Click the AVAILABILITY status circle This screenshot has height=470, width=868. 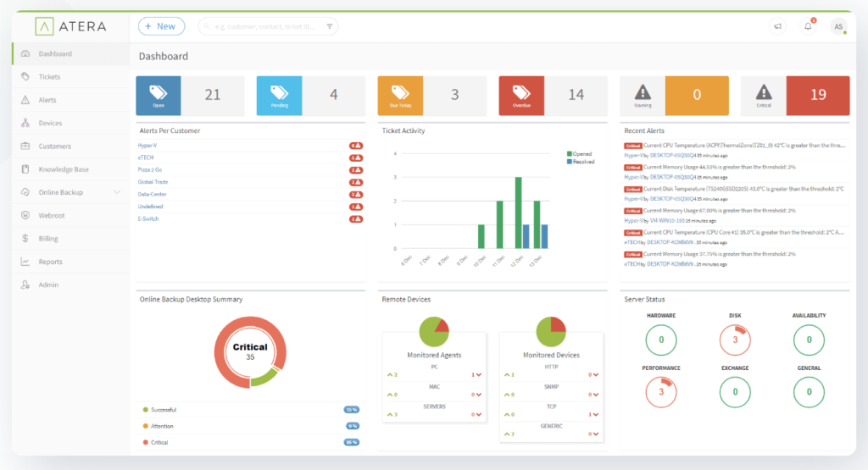point(809,340)
